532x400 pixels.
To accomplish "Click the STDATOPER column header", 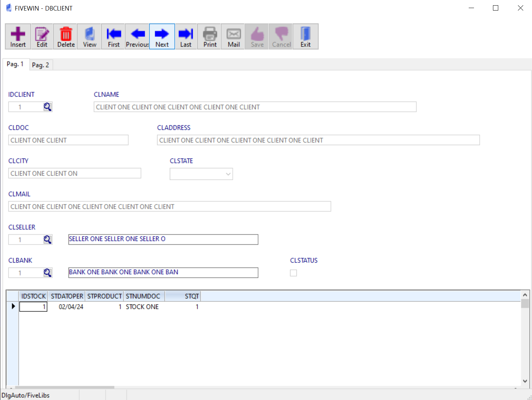I will (67, 296).
